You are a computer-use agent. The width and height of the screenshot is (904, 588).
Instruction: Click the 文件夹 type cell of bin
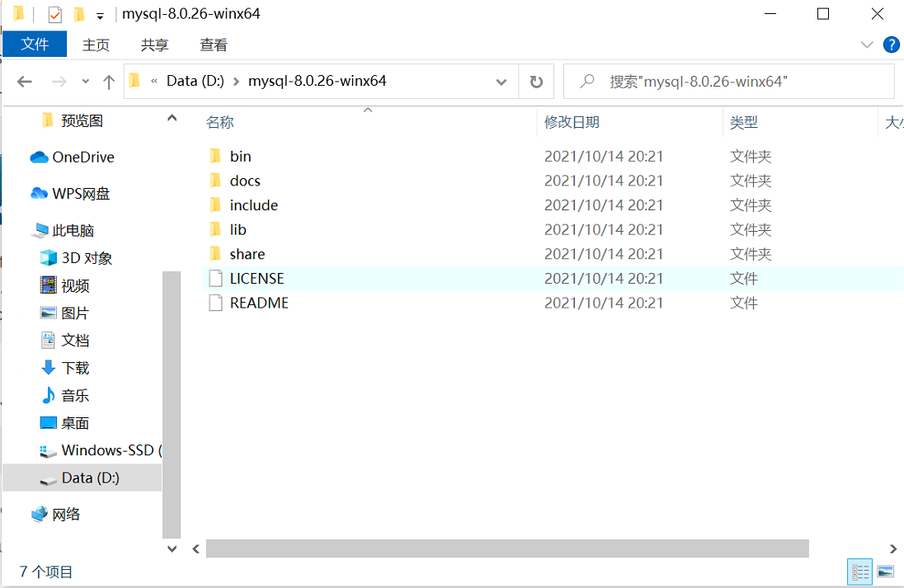[x=751, y=157]
